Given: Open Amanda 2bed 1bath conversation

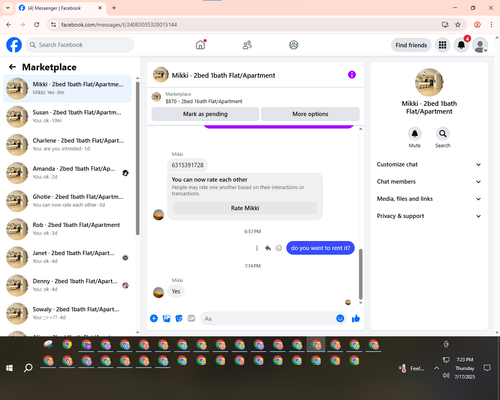Looking at the screenshot, I should [x=67, y=173].
